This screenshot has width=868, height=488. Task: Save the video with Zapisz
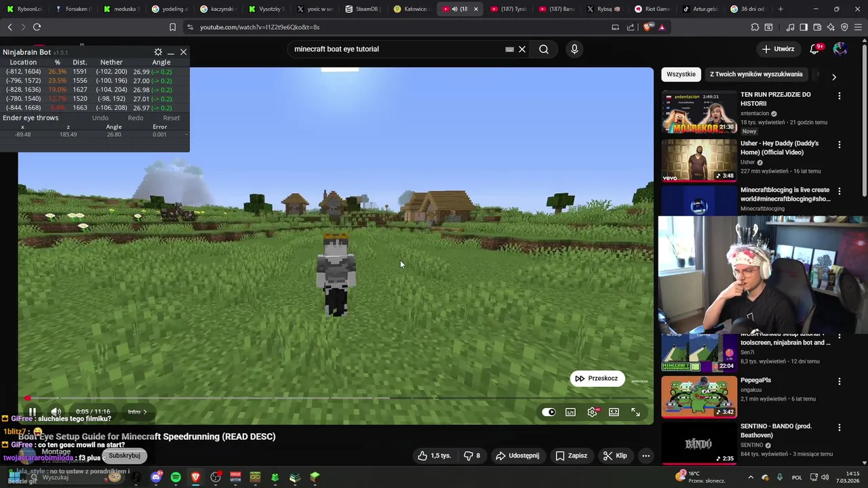571,455
